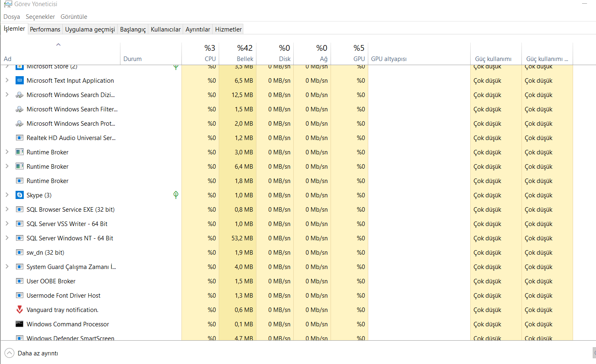Viewport: 596px width, 364px height.
Task: Click the blue Skype process icon
Action: [x=19, y=195]
